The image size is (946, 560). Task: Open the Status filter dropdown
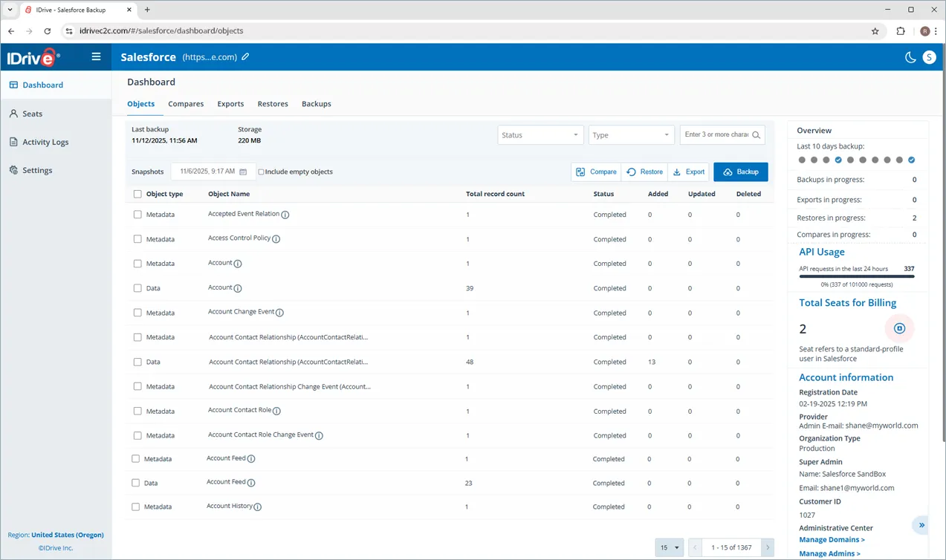[x=540, y=135]
